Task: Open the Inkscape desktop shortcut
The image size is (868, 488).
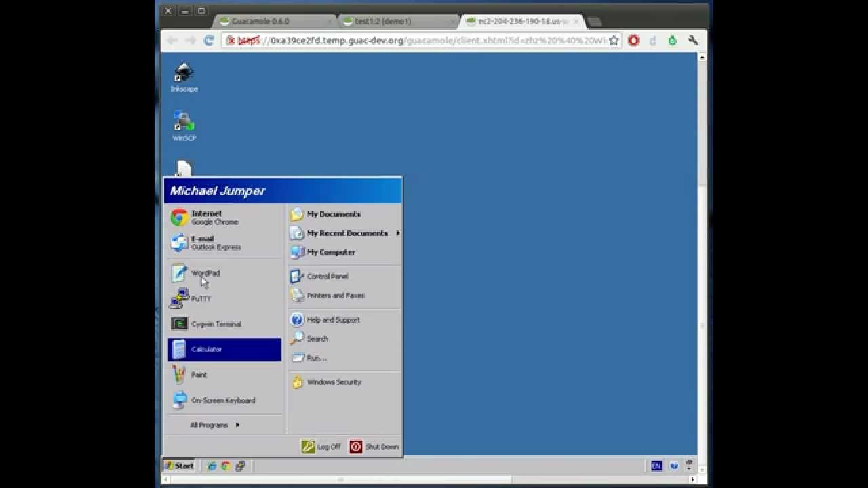Action: pyautogui.click(x=184, y=78)
